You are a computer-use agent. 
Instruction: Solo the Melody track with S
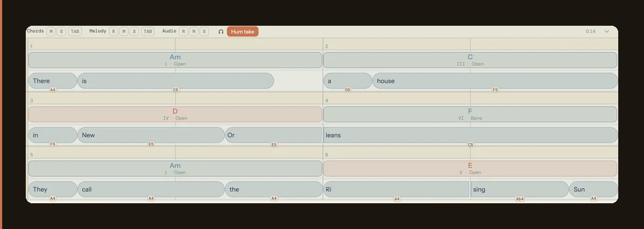pos(134,32)
